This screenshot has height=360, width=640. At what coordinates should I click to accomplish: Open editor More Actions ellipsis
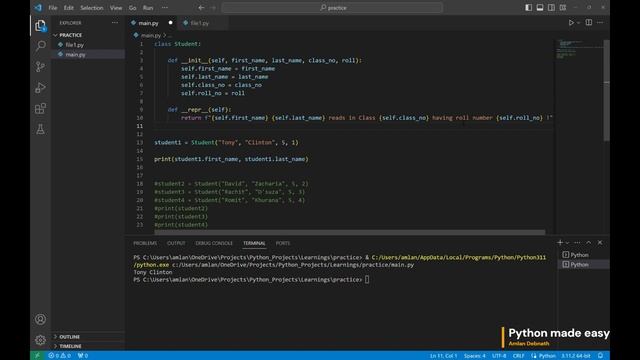point(600,22)
